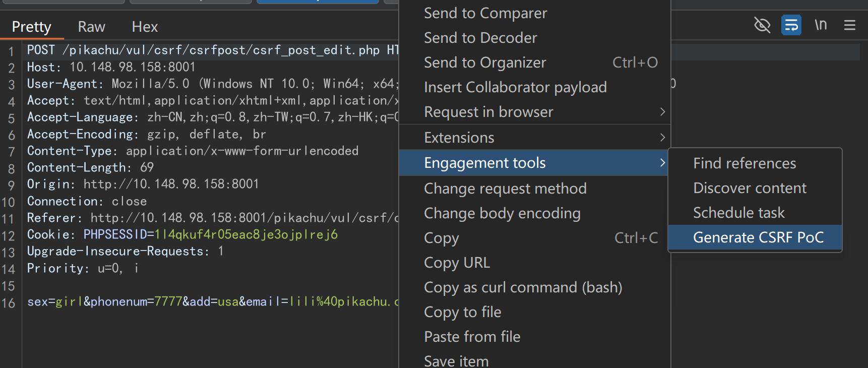Viewport: 868px width, 368px height.
Task: Expand the Engagement tools submenu arrow
Action: point(662,163)
